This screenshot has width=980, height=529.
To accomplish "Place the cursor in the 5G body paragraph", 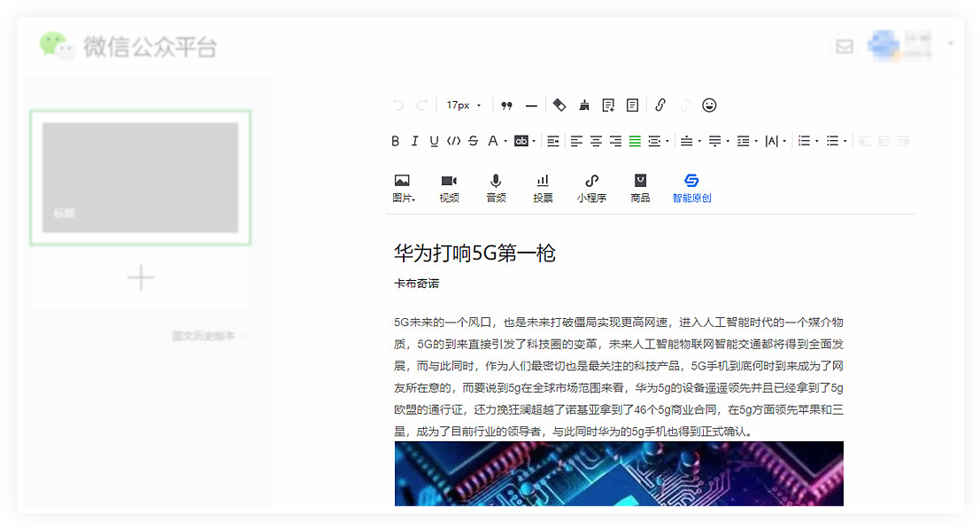I will (x=619, y=377).
